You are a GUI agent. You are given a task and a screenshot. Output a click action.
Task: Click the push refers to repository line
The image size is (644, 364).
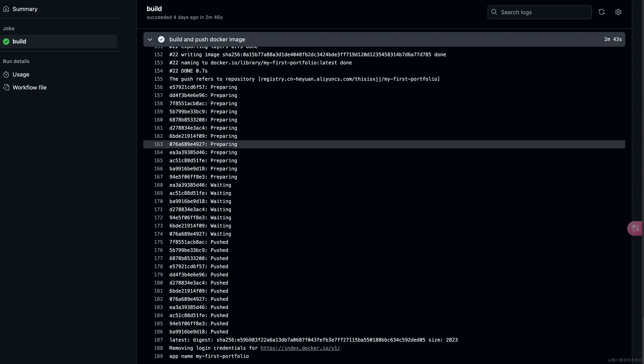[305, 79]
